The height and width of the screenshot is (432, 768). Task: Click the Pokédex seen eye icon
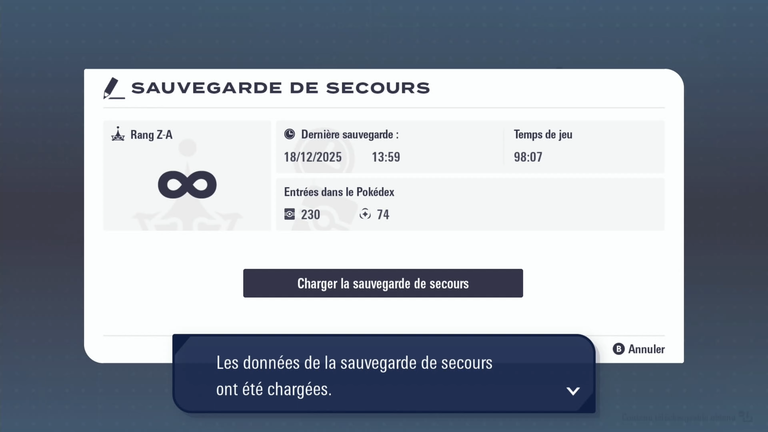tap(290, 214)
